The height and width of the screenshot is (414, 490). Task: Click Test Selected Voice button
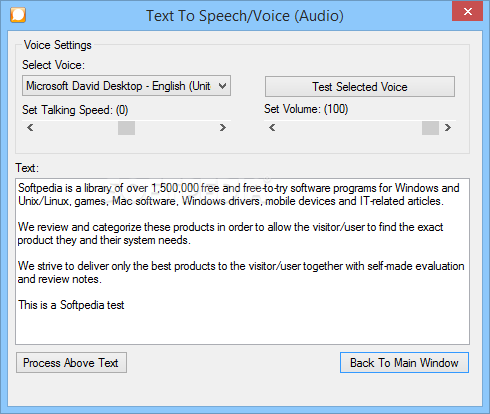tap(360, 87)
